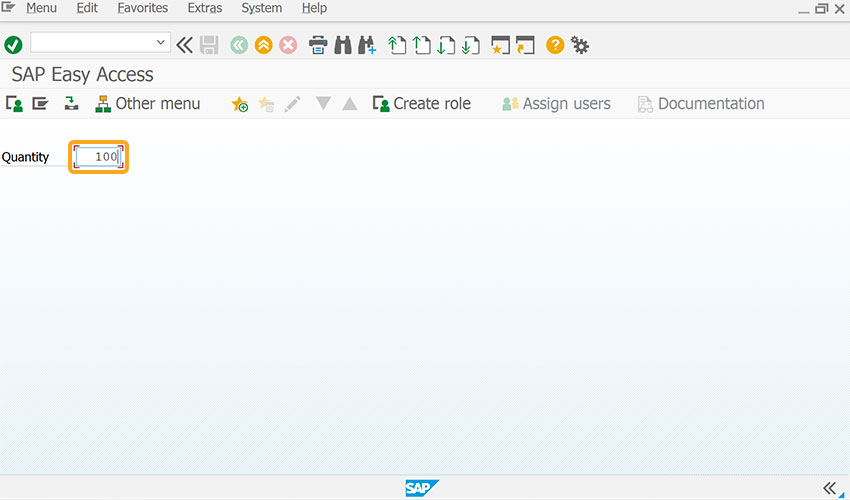The height and width of the screenshot is (500, 850).
Task: Go to Last Page icon
Action: click(x=471, y=45)
